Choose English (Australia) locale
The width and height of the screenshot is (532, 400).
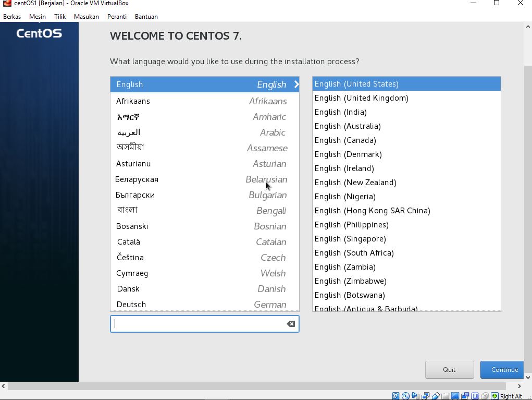pos(406,126)
